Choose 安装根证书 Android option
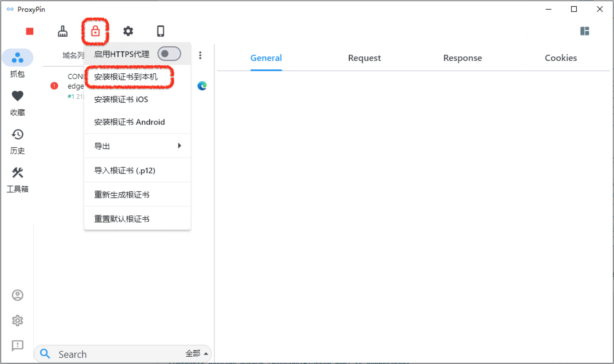The image size is (614, 364). [130, 122]
